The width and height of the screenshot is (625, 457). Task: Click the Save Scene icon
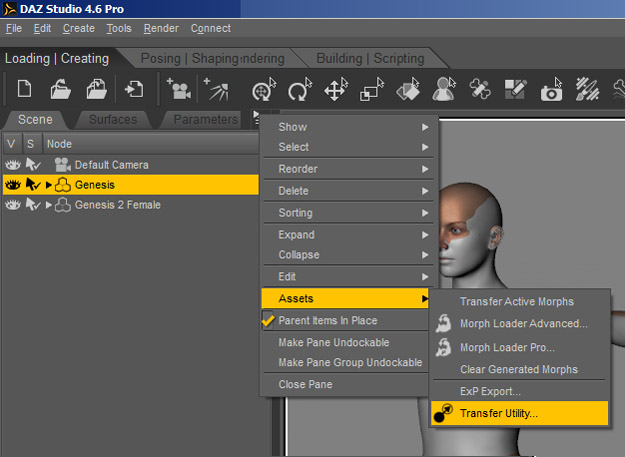pos(96,88)
